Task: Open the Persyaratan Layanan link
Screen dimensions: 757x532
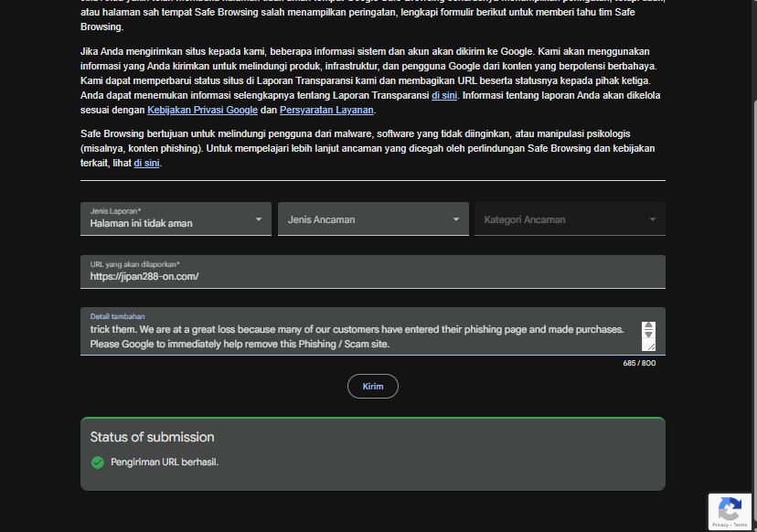Action: 326,110
